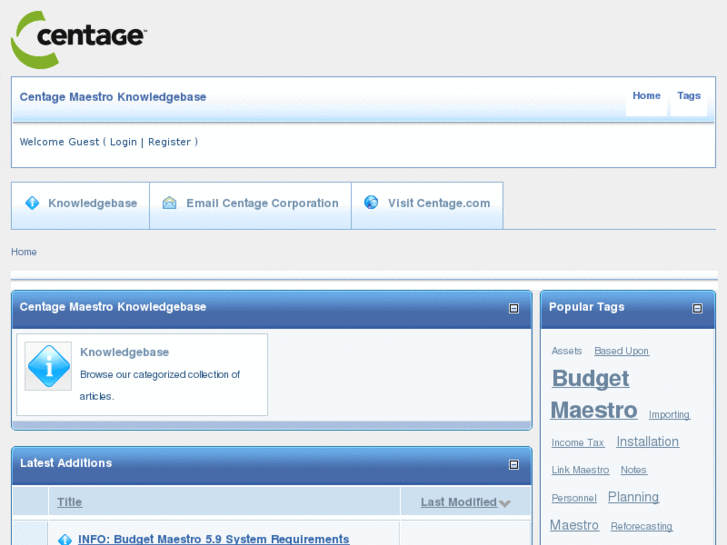Click the Based Upon tag
This screenshot has width=727, height=545.
(x=621, y=351)
